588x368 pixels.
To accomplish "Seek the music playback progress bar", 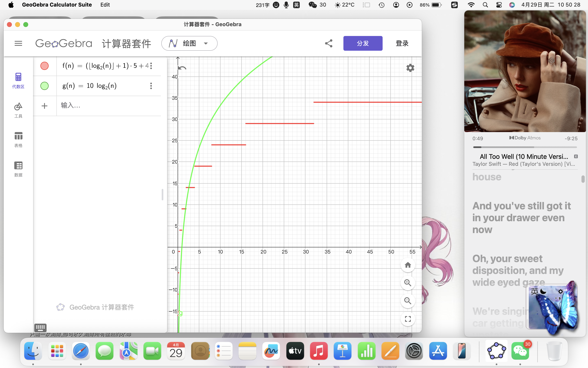I will tap(525, 147).
